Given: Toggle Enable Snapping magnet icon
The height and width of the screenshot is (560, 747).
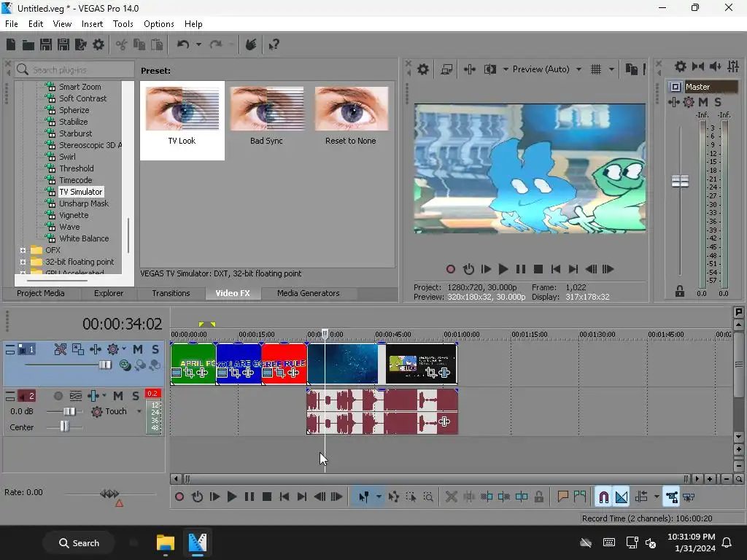Looking at the screenshot, I should pos(603,497).
